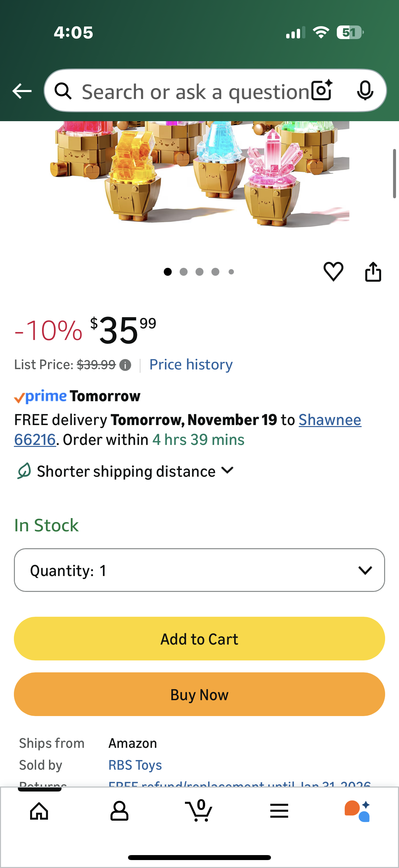Add item to wish list heart

(x=333, y=271)
